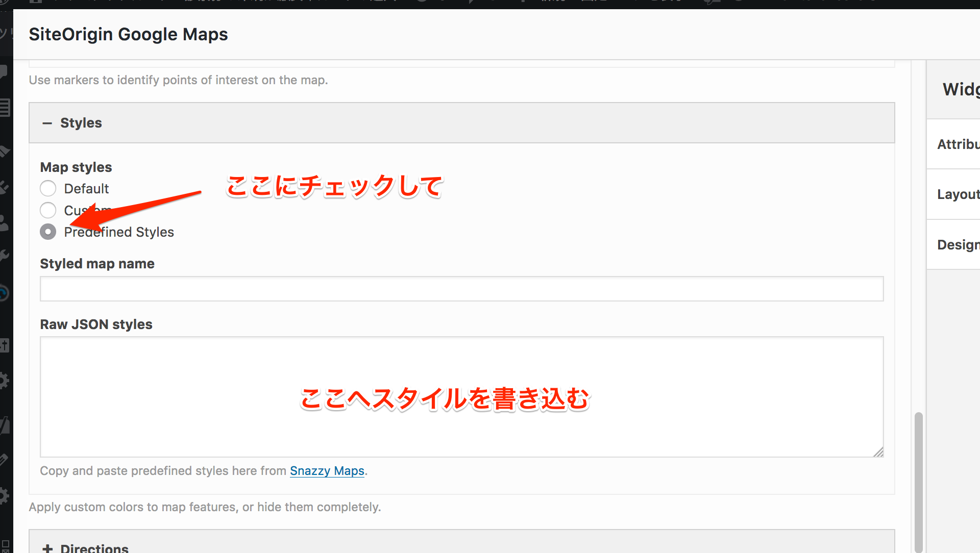
Task: Click the minus icon beside Styles
Action: pos(47,123)
